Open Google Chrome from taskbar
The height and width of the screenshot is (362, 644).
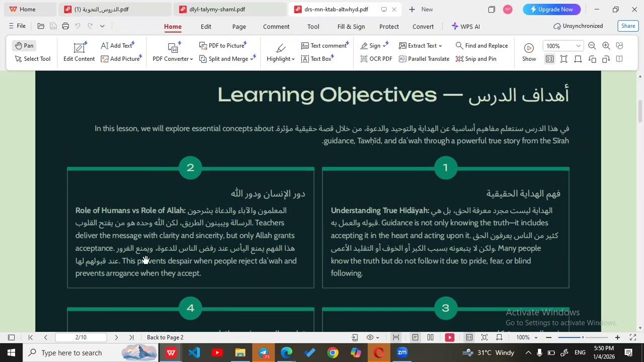(x=333, y=352)
